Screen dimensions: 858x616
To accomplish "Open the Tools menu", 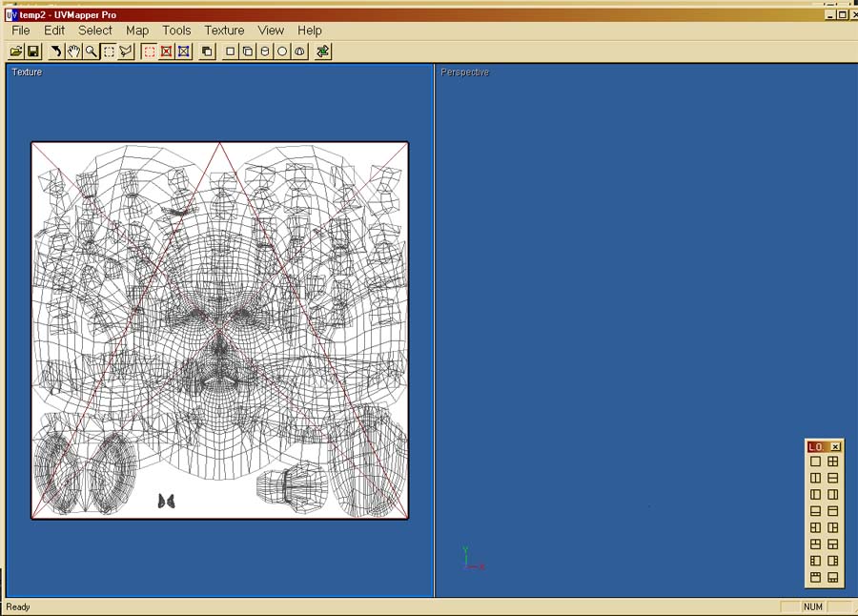I will 176,31.
